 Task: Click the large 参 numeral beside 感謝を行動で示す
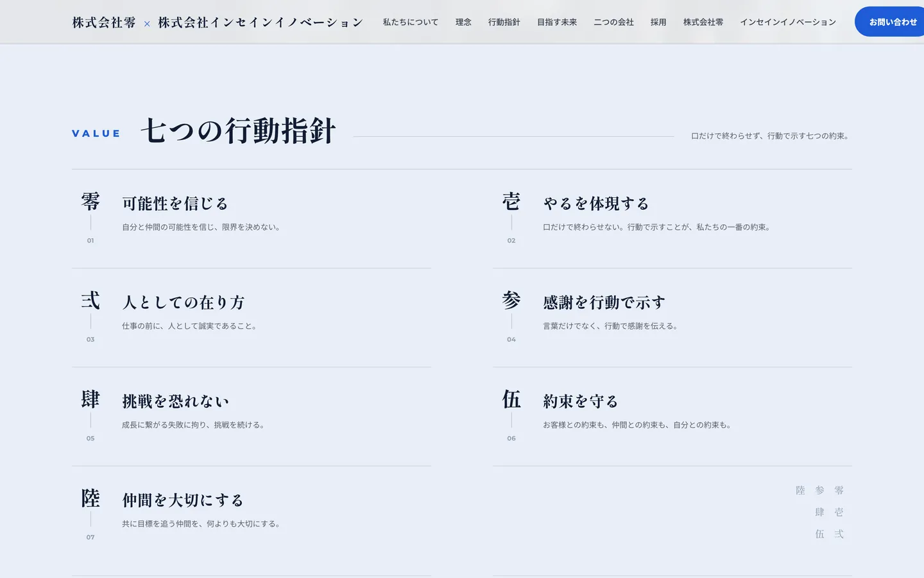(x=511, y=301)
